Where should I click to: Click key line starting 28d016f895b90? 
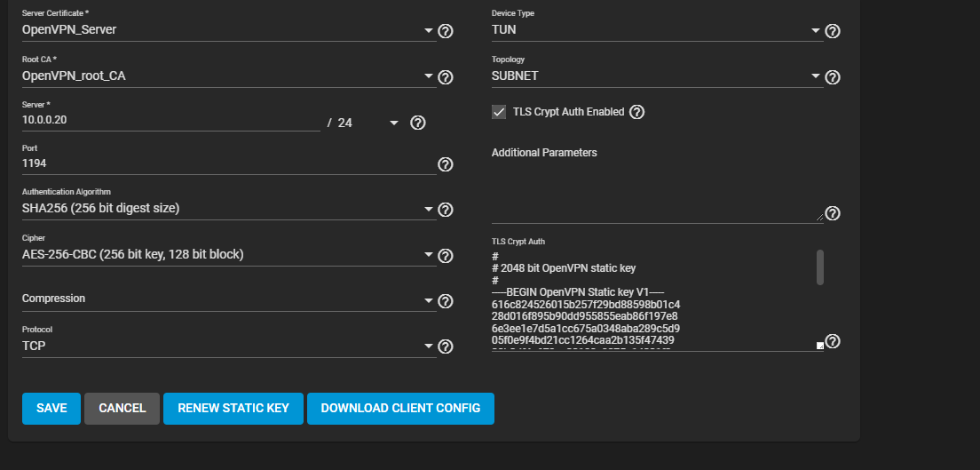coord(584,316)
